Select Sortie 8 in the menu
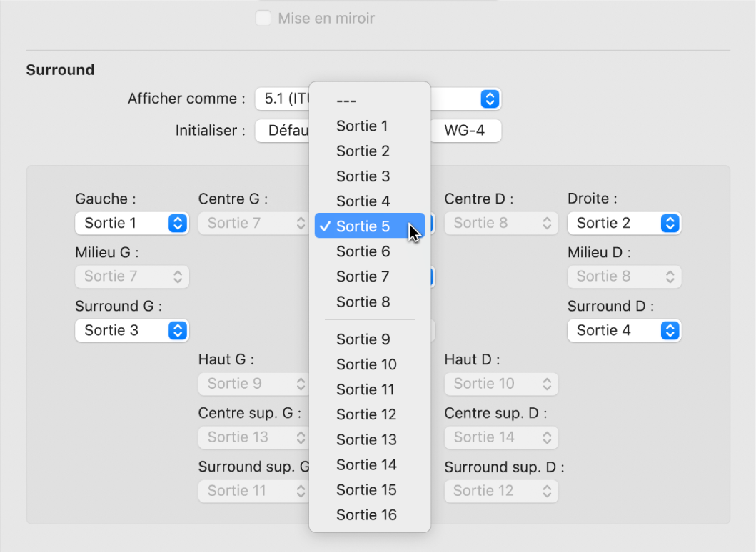The width and height of the screenshot is (756, 553). coord(363,302)
